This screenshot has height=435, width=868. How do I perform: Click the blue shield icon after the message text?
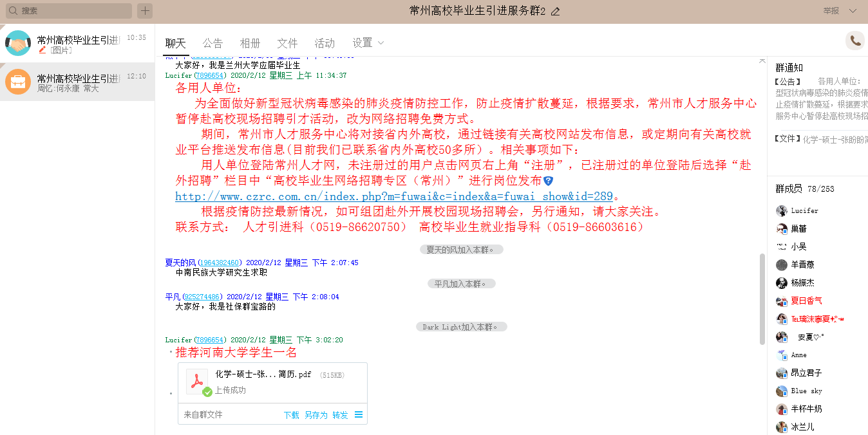tap(548, 181)
